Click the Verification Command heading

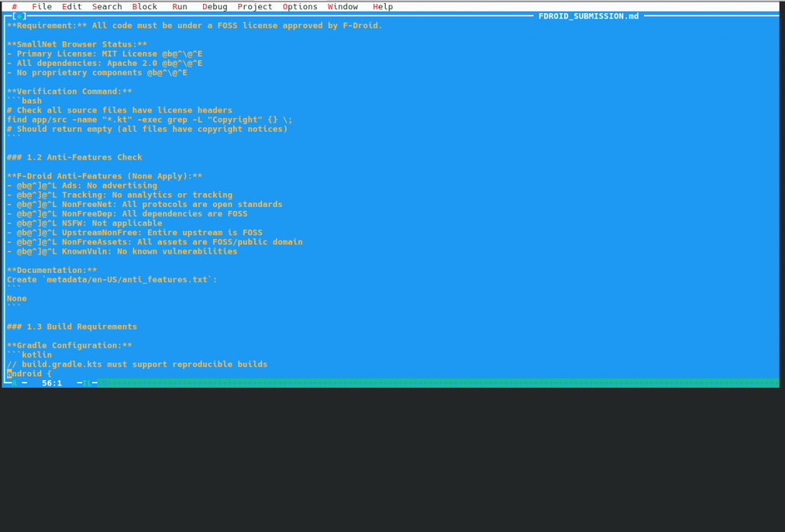click(69, 91)
